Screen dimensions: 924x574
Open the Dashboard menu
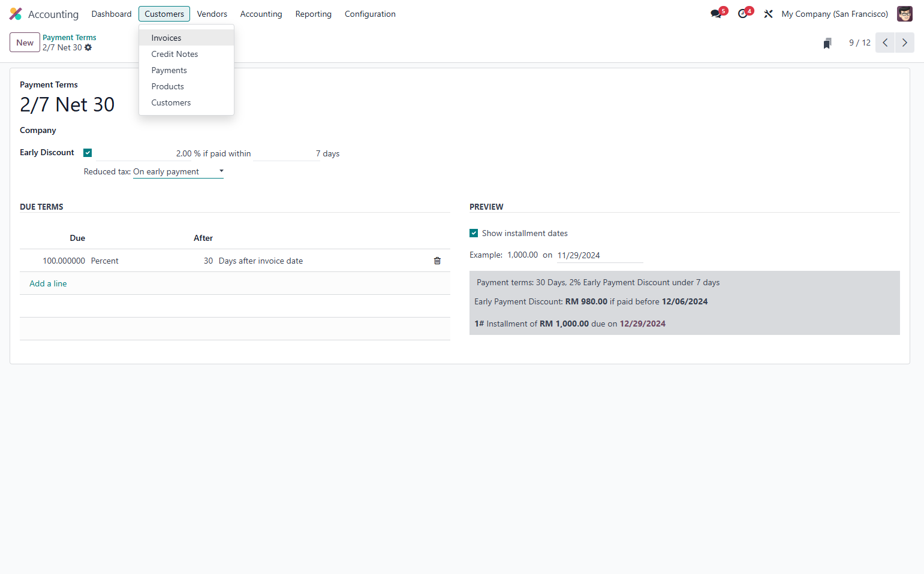[x=112, y=14]
